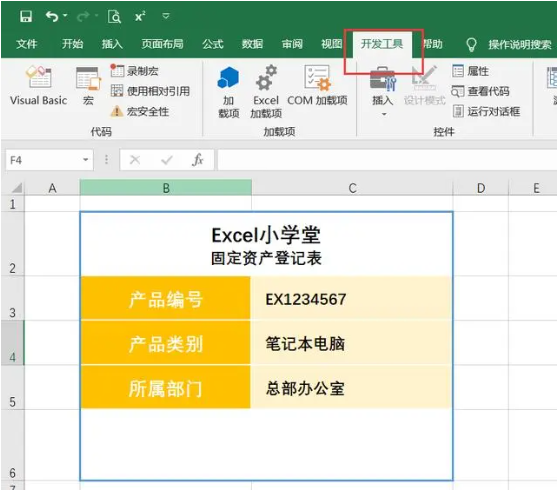Switch to the 插入 ribbon tab
The height and width of the screenshot is (490, 559).
point(112,44)
